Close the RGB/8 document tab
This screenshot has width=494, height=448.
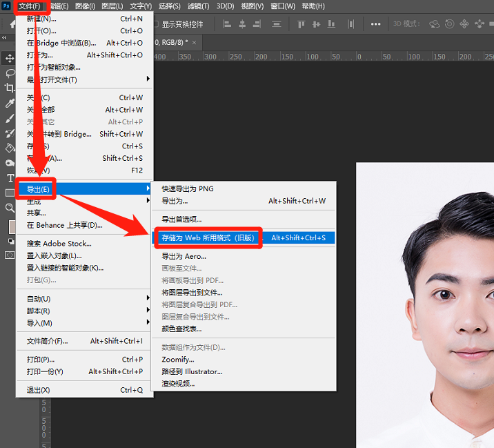tap(194, 43)
